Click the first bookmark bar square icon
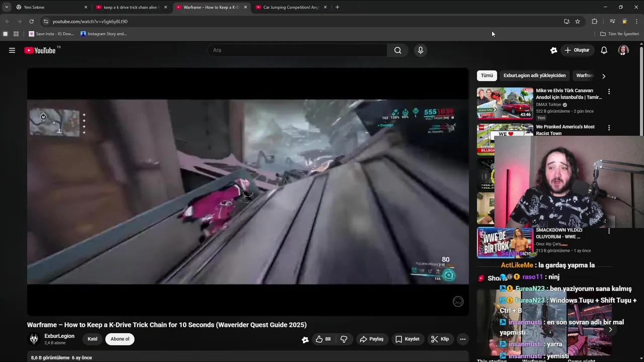The height and width of the screenshot is (362, 644). pyautogui.click(x=6, y=34)
